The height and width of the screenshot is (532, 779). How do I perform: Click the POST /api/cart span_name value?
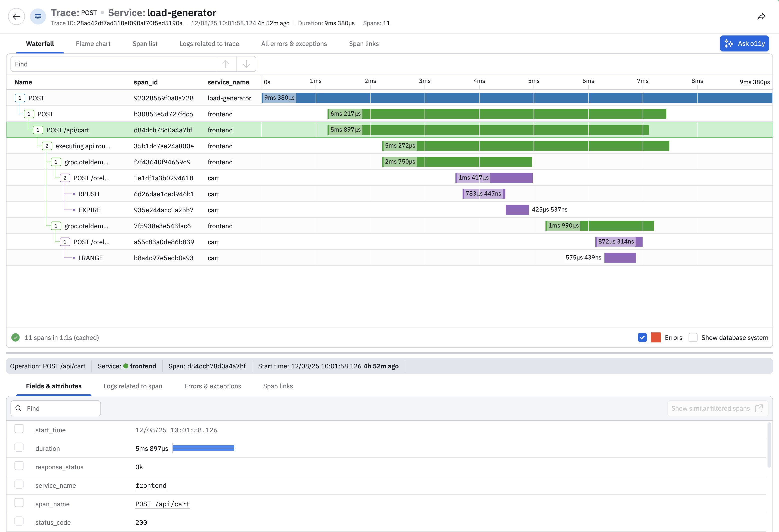click(163, 504)
